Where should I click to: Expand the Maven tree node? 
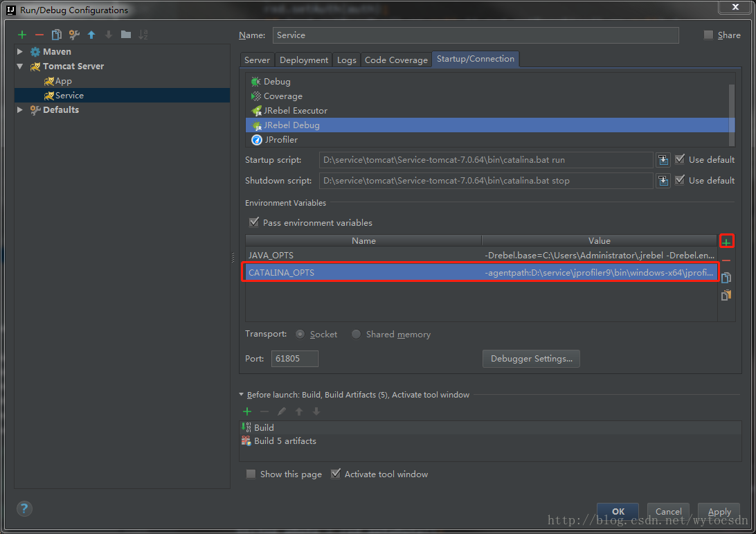coord(20,51)
